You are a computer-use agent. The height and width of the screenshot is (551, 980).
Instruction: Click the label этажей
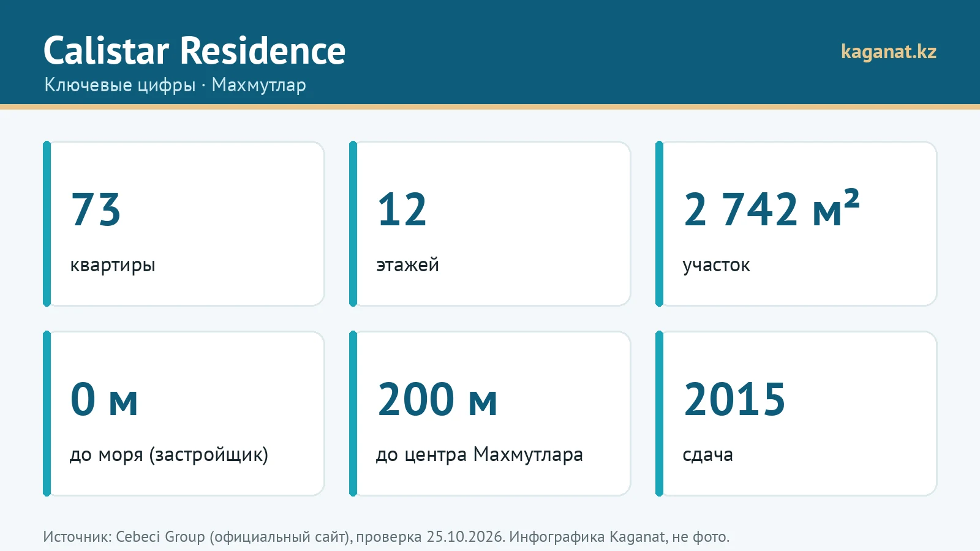click(x=407, y=265)
